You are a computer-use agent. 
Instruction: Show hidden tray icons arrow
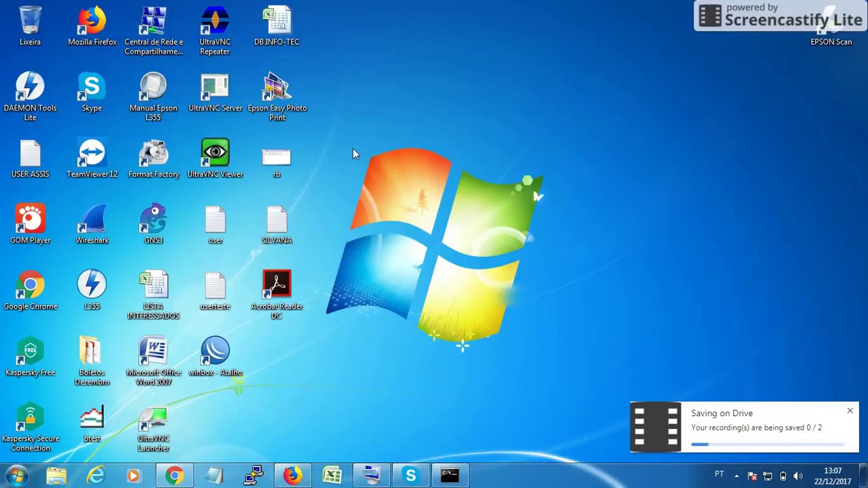pyautogui.click(x=736, y=476)
